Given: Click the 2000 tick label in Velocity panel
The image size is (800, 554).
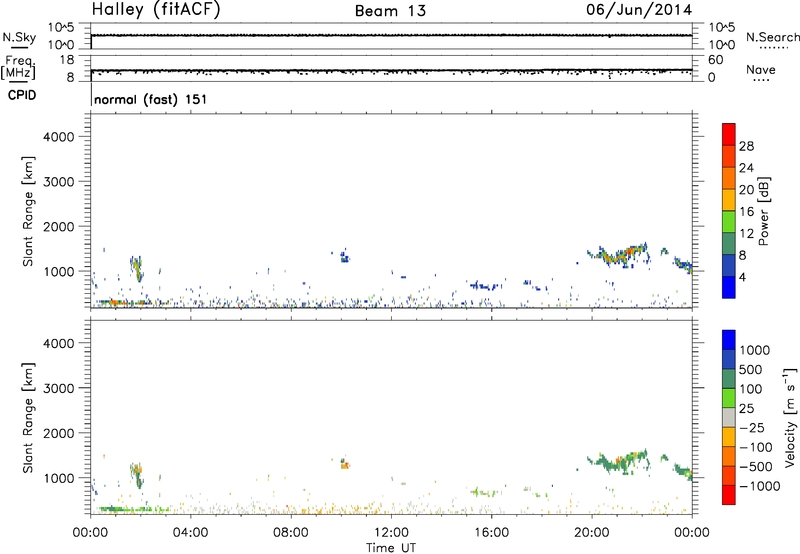Looking at the screenshot, I should (59, 433).
